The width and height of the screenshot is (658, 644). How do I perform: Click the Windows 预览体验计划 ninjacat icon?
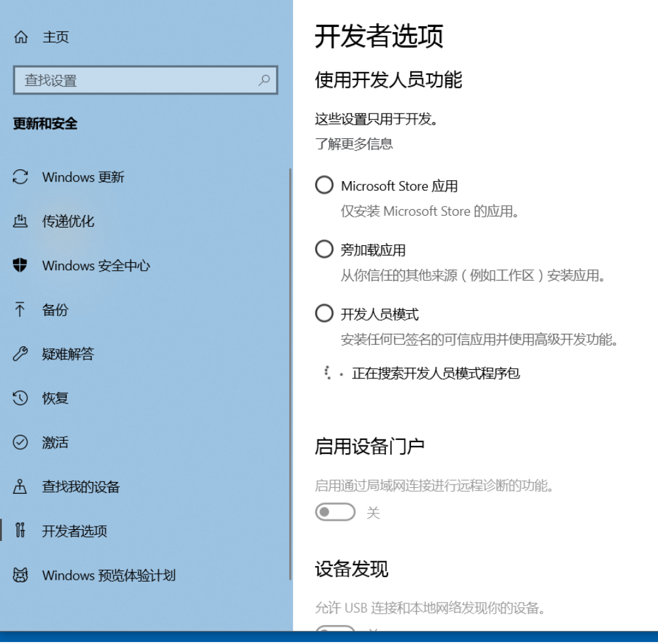point(21,575)
